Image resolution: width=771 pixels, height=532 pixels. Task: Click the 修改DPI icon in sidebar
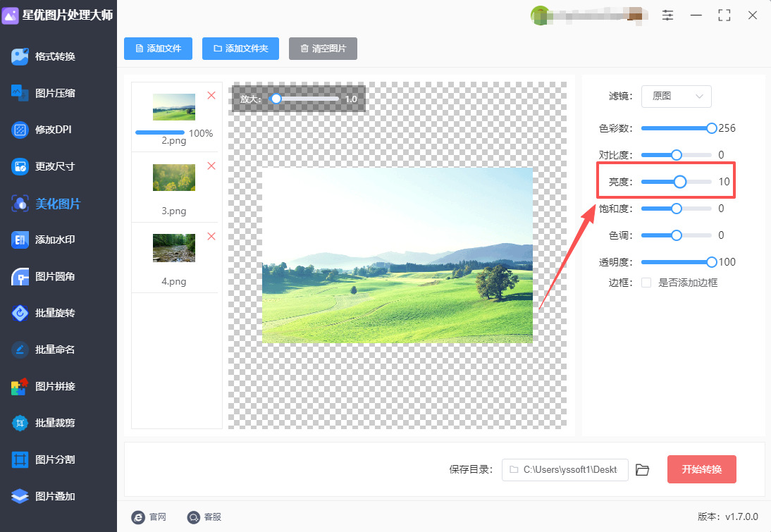tap(20, 130)
